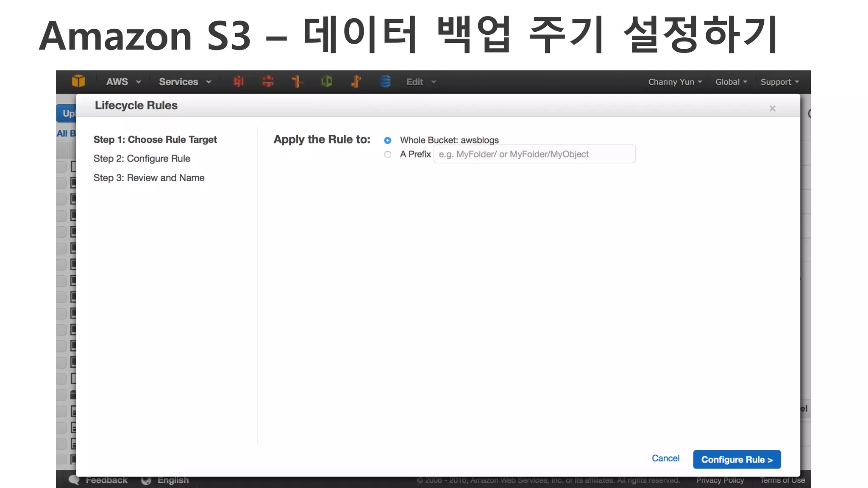The image size is (868, 488).
Task: Expand the AWS dropdown menu
Action: click(123, 82)
